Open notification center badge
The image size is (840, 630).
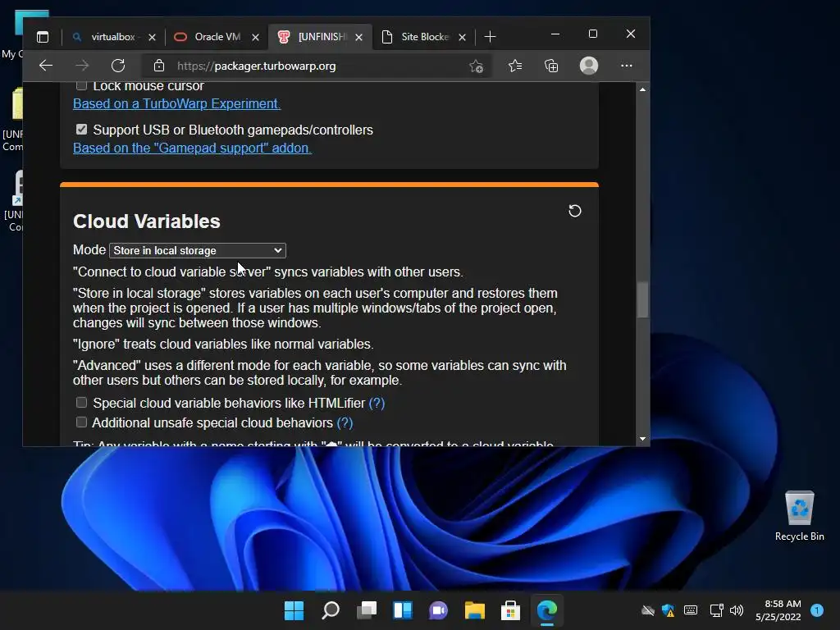pyautogui.click(x=817, y=610)
